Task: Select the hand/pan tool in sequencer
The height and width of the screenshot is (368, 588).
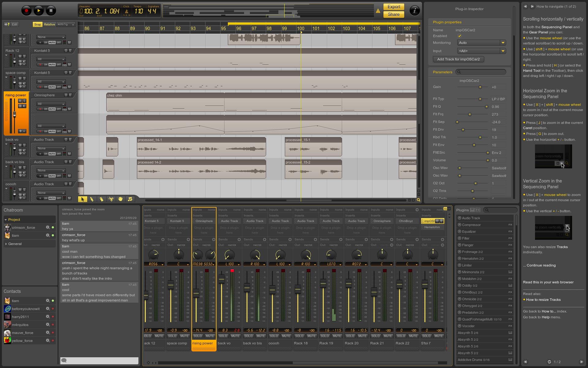Action: tap(121, 199)
